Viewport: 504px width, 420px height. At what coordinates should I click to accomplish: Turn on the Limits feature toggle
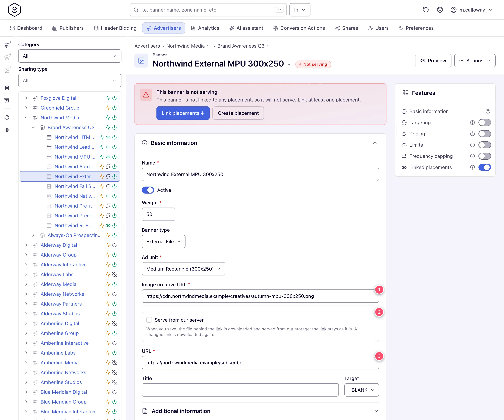tap(484, 145)
